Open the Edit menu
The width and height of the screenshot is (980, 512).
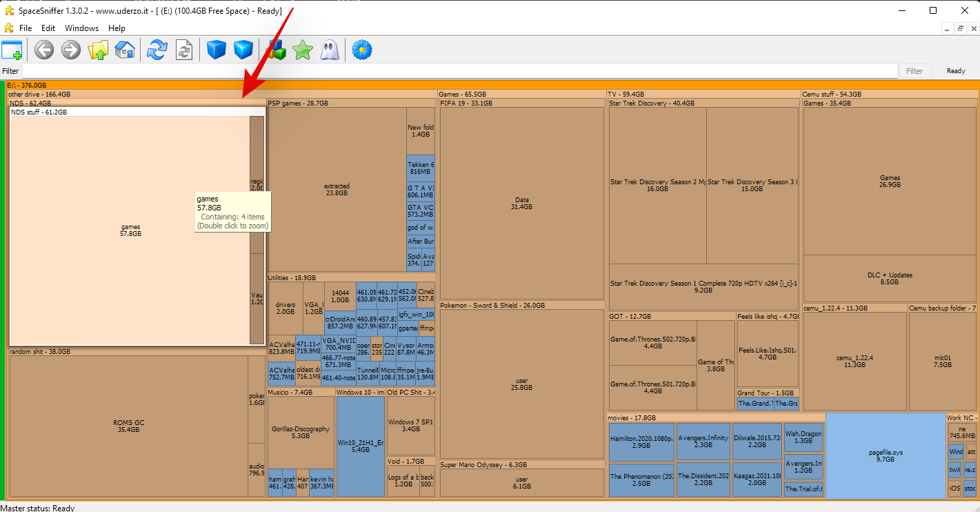coord(48,28)
